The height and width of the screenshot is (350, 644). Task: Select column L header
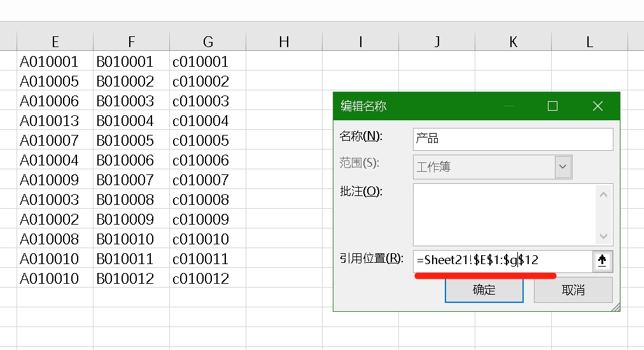[590, 41]
